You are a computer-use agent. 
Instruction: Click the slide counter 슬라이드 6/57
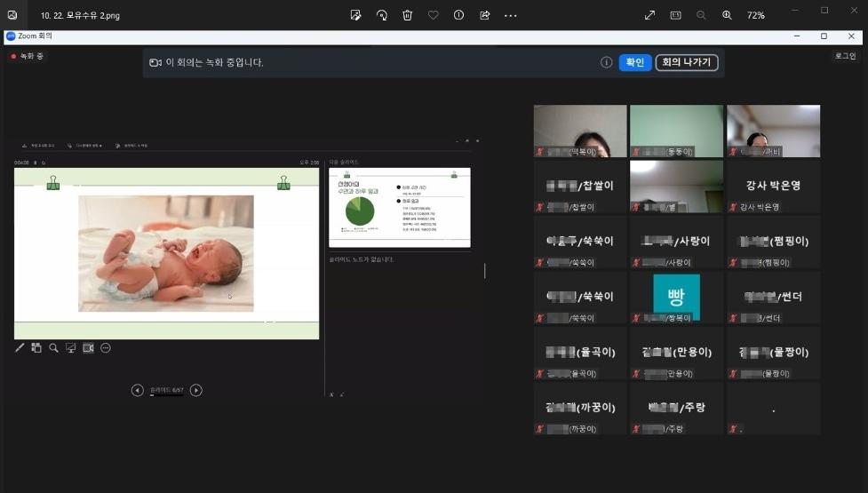[x=167, y=390]
